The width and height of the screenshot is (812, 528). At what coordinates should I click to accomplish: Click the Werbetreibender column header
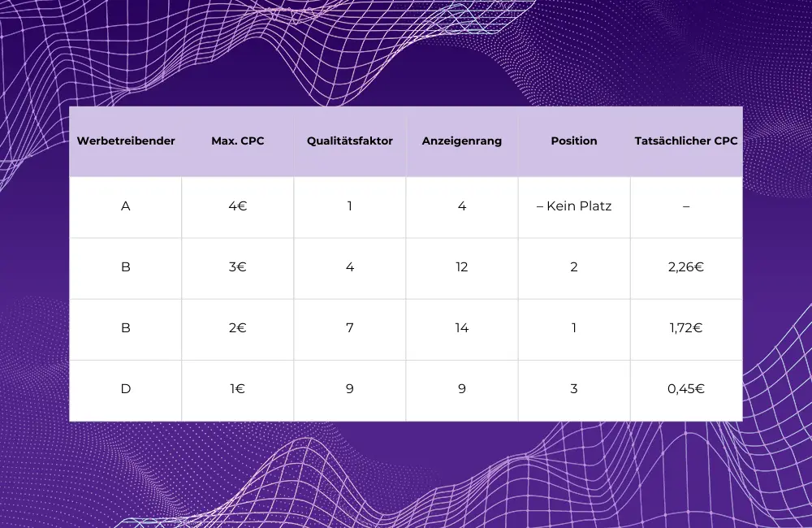(x=126, y=141)
